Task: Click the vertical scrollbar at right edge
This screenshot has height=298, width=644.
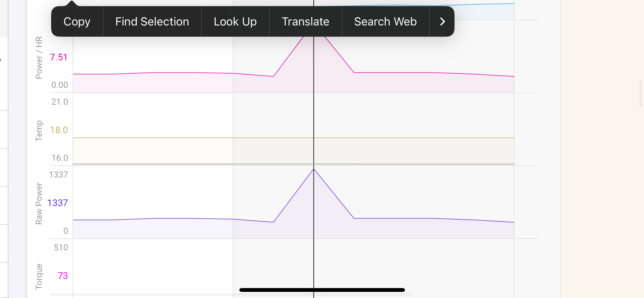Action: coord(640,93)
